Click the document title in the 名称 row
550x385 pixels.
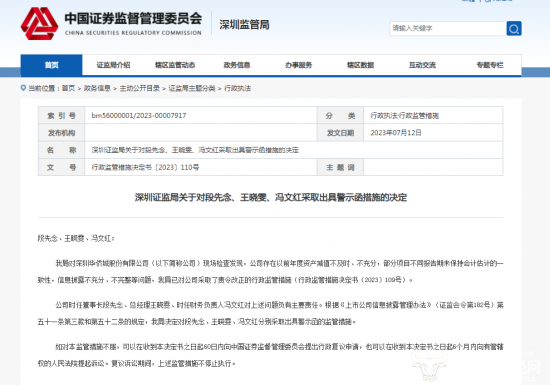click(195, 150)
